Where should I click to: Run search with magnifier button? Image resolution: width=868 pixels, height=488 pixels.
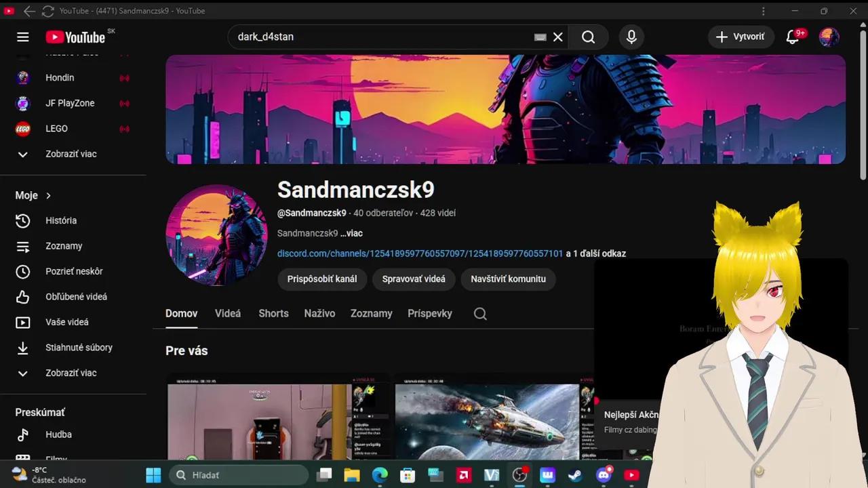[589, 37]
